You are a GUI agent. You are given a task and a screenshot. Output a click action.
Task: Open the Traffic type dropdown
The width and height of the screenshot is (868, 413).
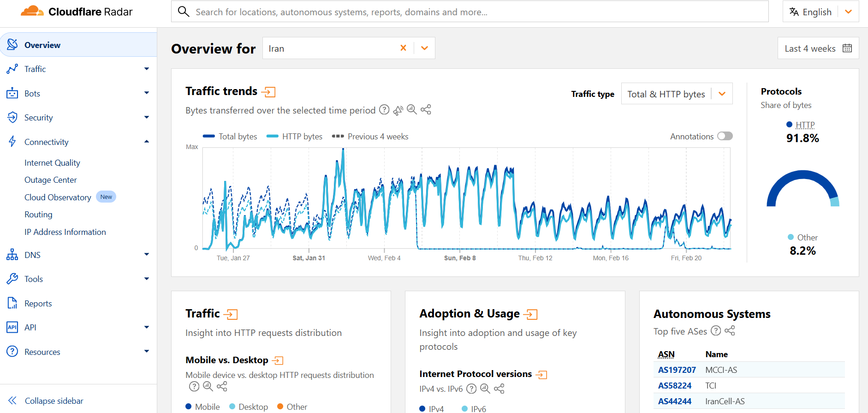tap(677, 94)
